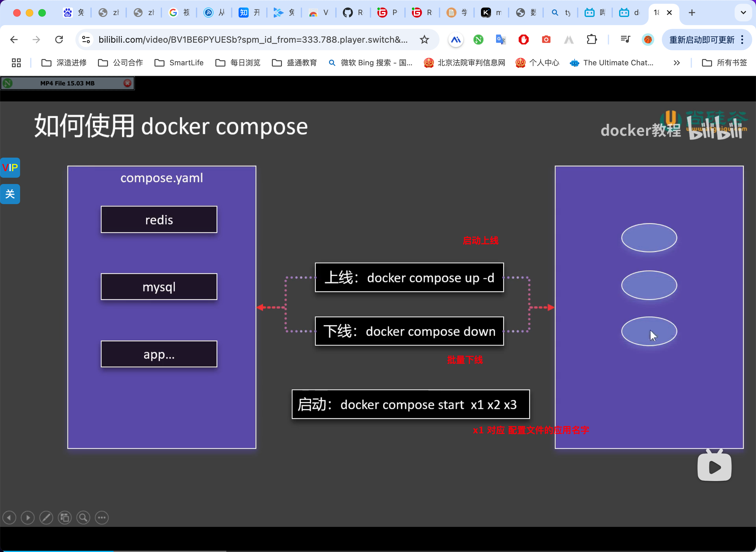Close the MP4 File 15.03 MB download bar

point(127,83)
